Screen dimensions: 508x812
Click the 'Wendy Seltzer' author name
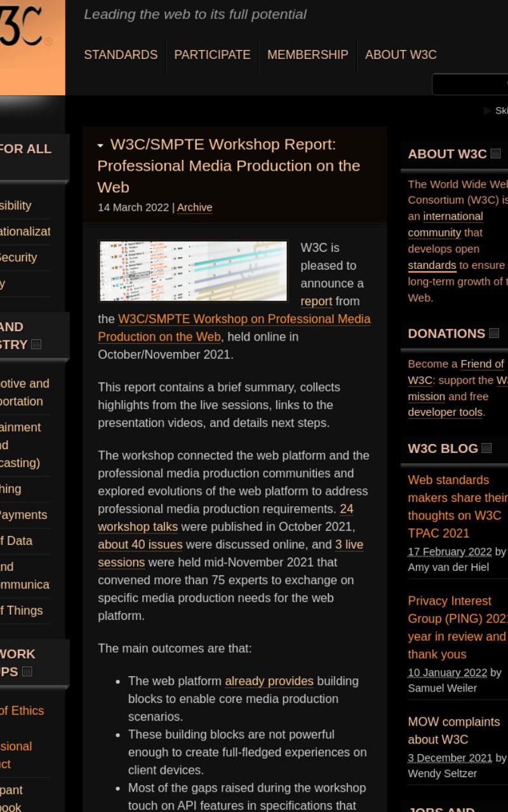442,774
